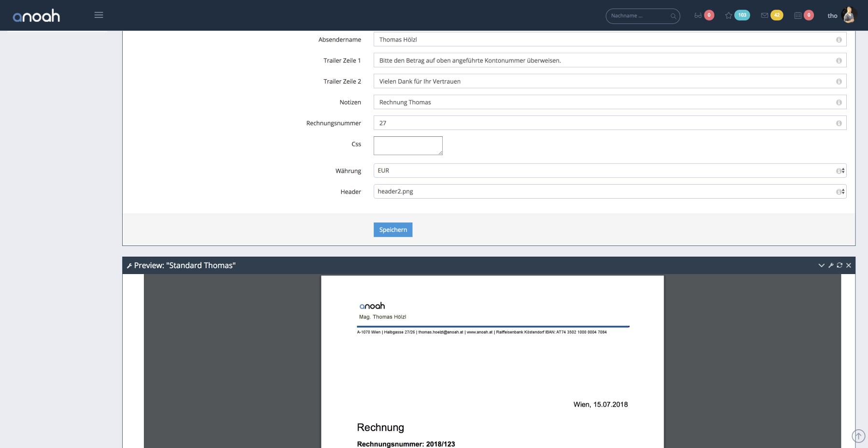Open the hamburger sidebar menu

point(98,15)
